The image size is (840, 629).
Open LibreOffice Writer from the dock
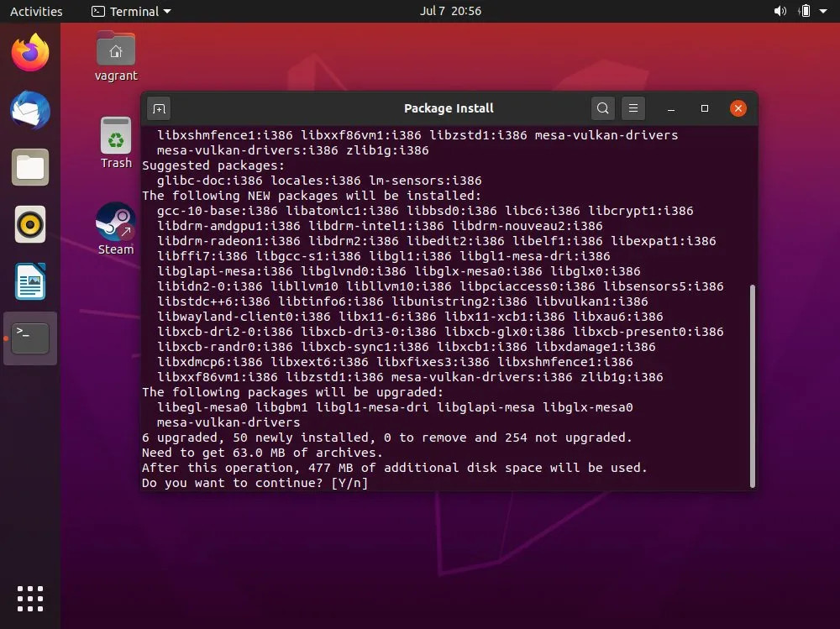tap(30, 281)
